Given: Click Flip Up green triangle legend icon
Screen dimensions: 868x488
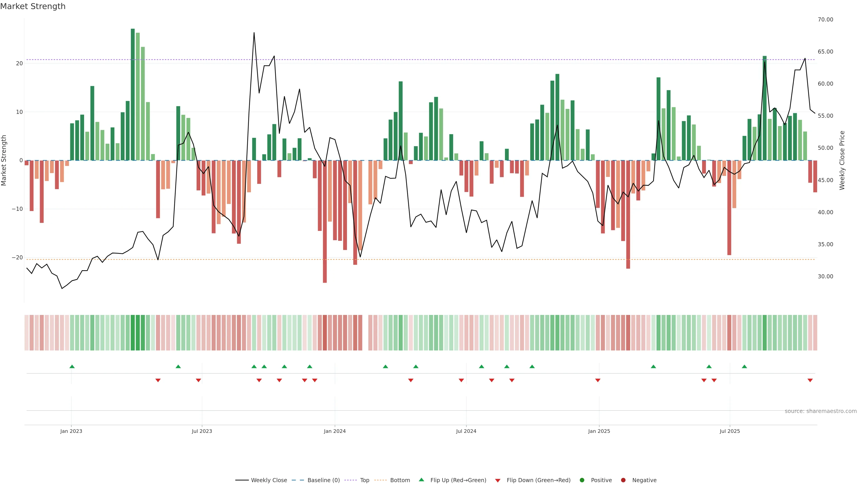Looking at the screenshot, I should (x=421, y=480).
